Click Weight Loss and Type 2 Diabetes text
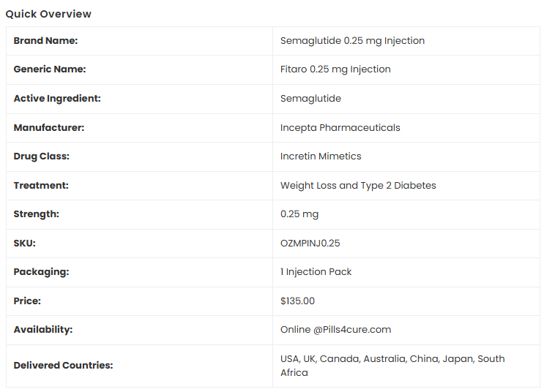The image size is (544, 392). pyautogui.click(x=358, y=186)
